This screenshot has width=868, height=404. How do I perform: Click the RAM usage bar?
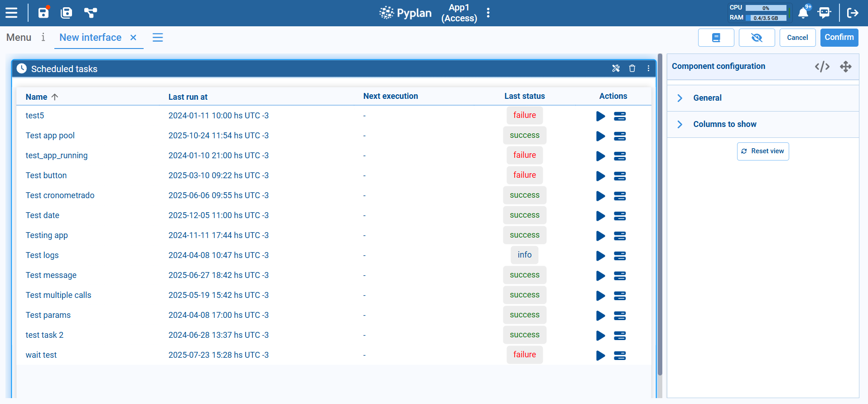coord(766,18)
